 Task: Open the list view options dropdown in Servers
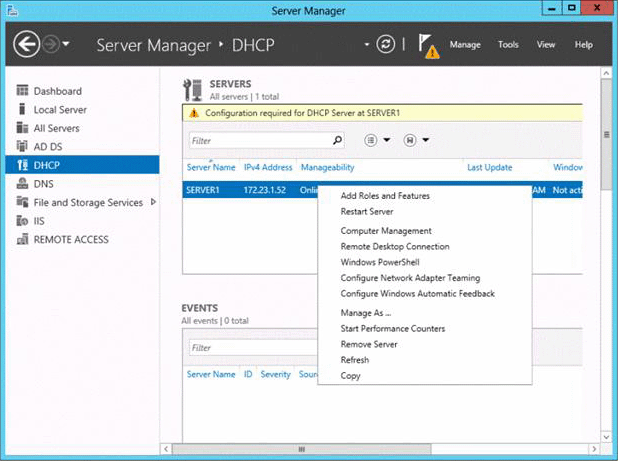click(x=377, y=141)
